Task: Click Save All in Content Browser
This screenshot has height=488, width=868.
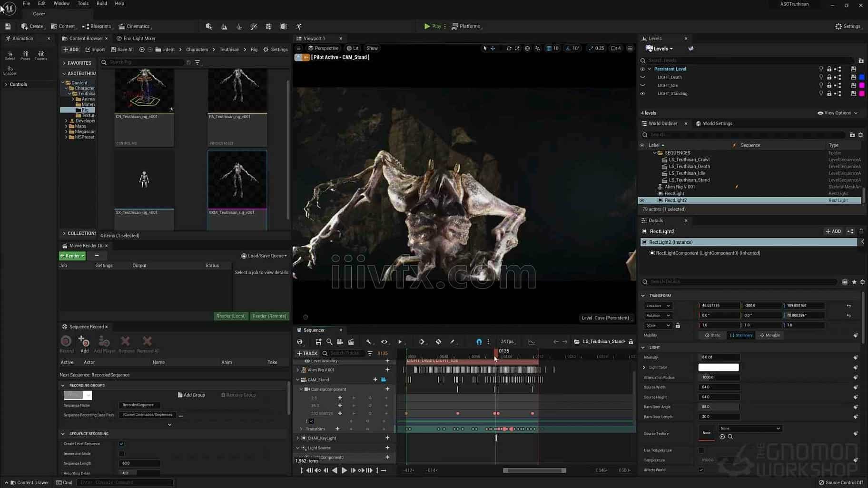Action: coord(122,50)
